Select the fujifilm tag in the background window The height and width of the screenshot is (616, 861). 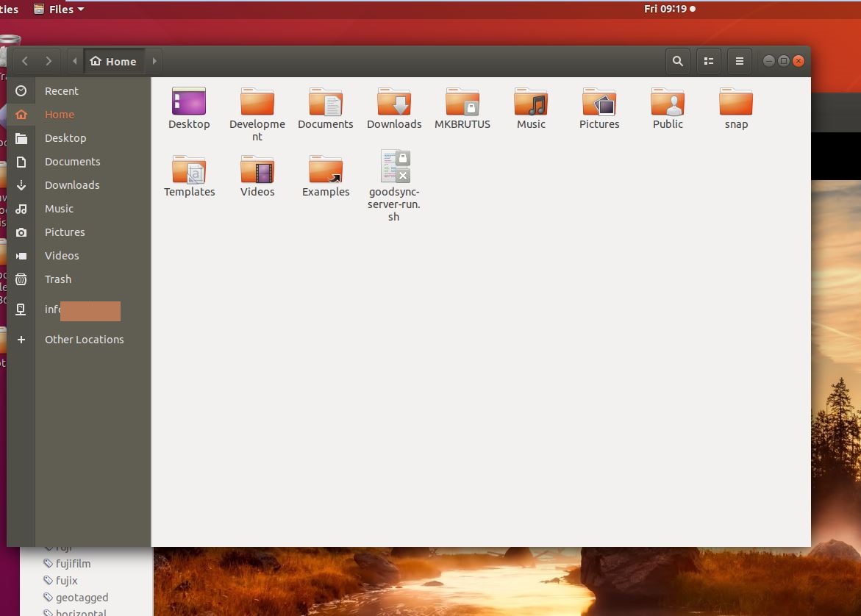74,563
